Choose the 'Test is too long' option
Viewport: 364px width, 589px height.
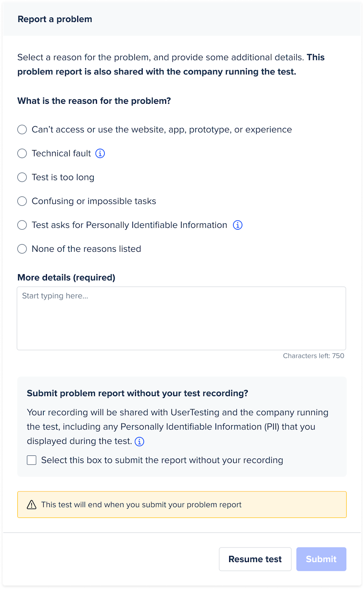[x=22, y=177]
